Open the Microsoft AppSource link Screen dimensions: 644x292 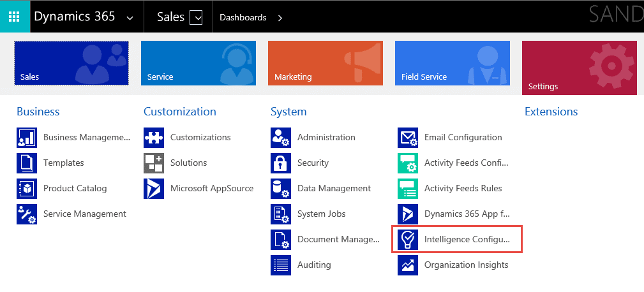pos(212,188)
